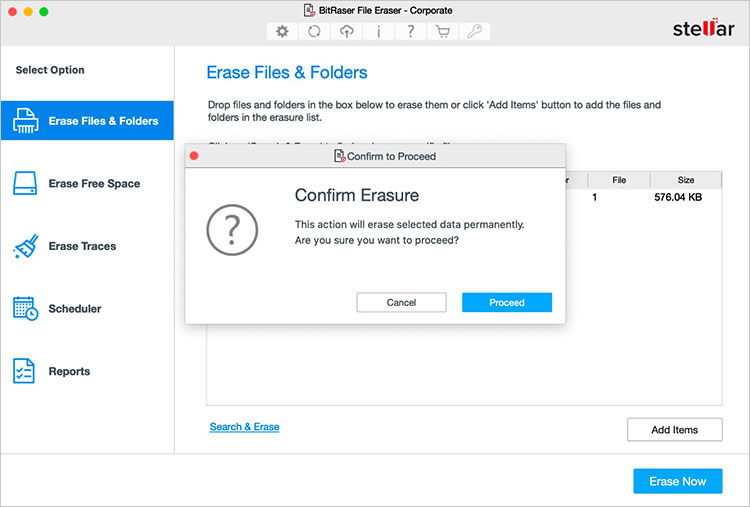Click the checklist Reports icon

coord(24,371)
